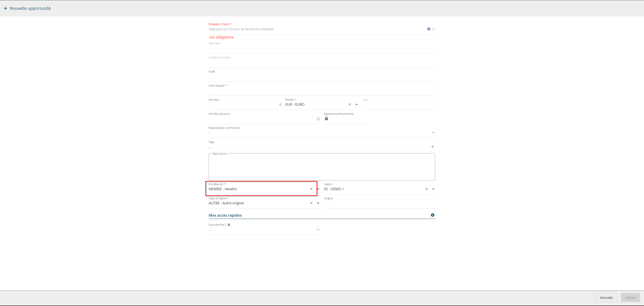Open the Sous-famille 2 dropdown
Image resolution: width=644 pixels, height=306 pixels.
coord(318,229)
